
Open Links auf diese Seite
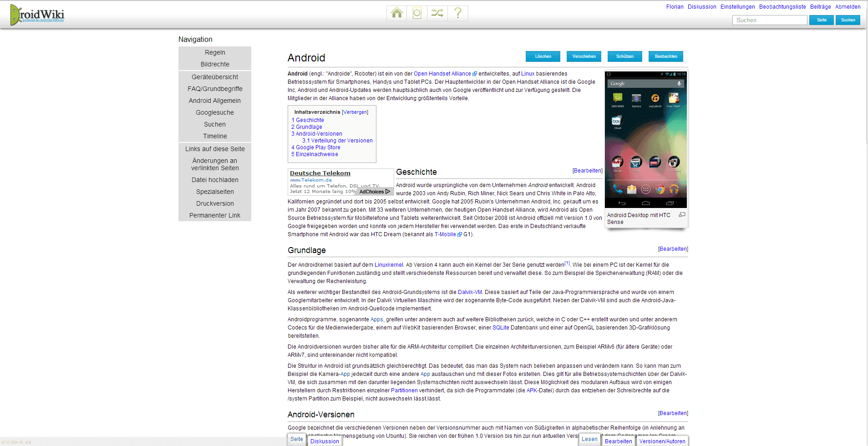[215, 149]
